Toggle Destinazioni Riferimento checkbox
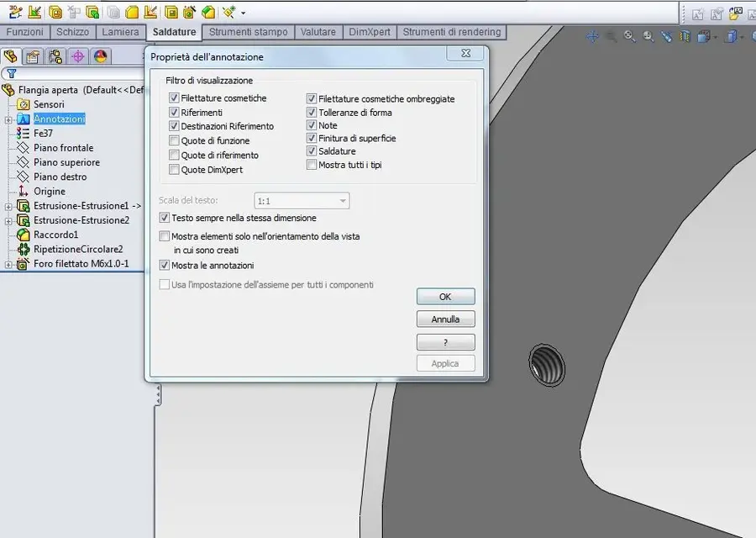Image resolution: width=756 pixels, height=538 pixels. point(174,126)
